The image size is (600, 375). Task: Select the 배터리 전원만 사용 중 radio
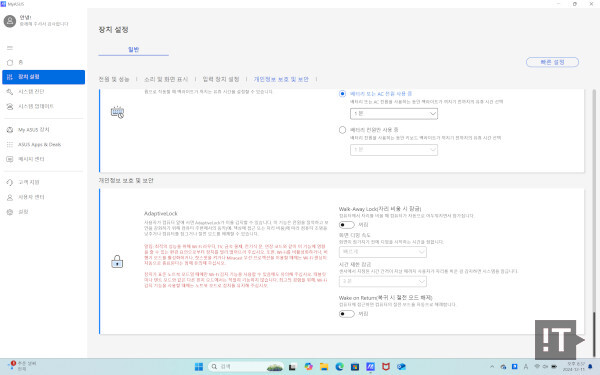342,130
